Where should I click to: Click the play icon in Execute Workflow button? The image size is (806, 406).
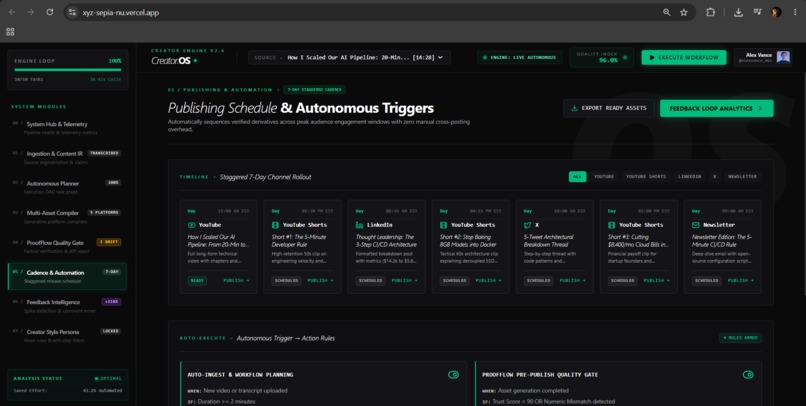(x=652, y=58)
